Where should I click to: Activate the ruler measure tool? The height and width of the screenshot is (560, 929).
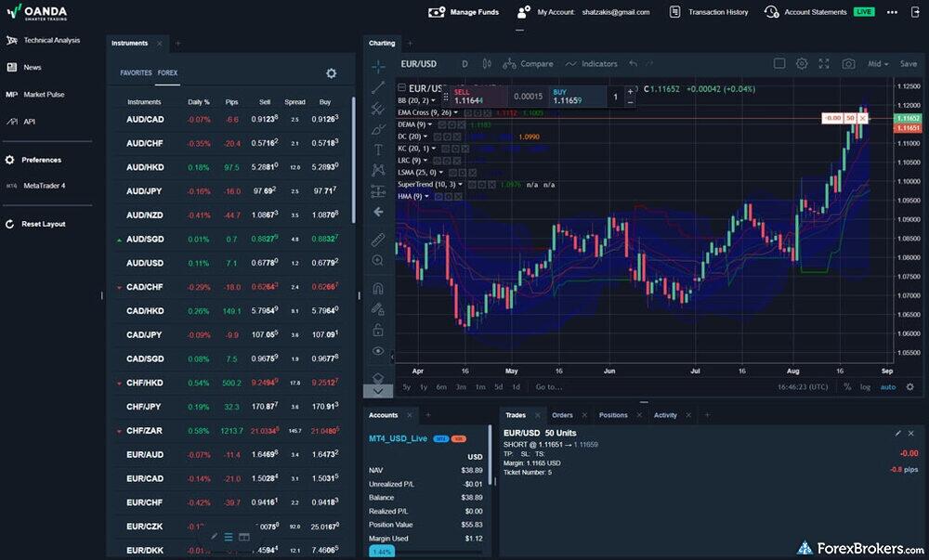(378, 240)
